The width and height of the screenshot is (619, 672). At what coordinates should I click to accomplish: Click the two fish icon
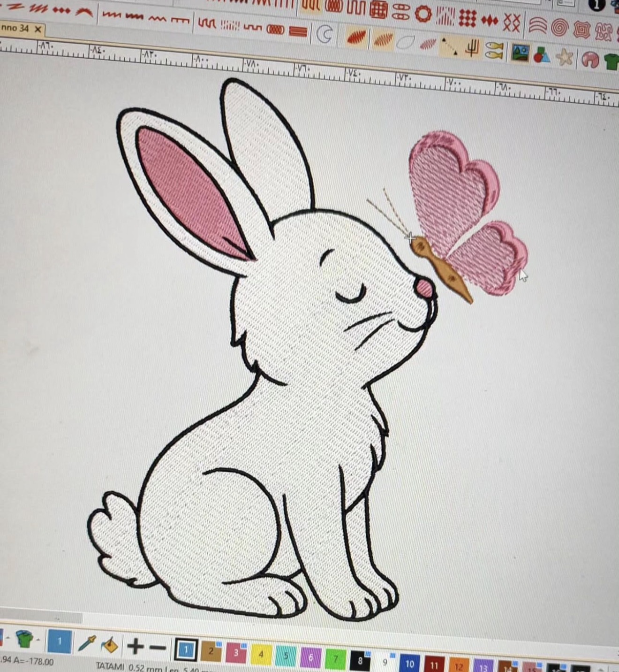click(x=494, y=50)
